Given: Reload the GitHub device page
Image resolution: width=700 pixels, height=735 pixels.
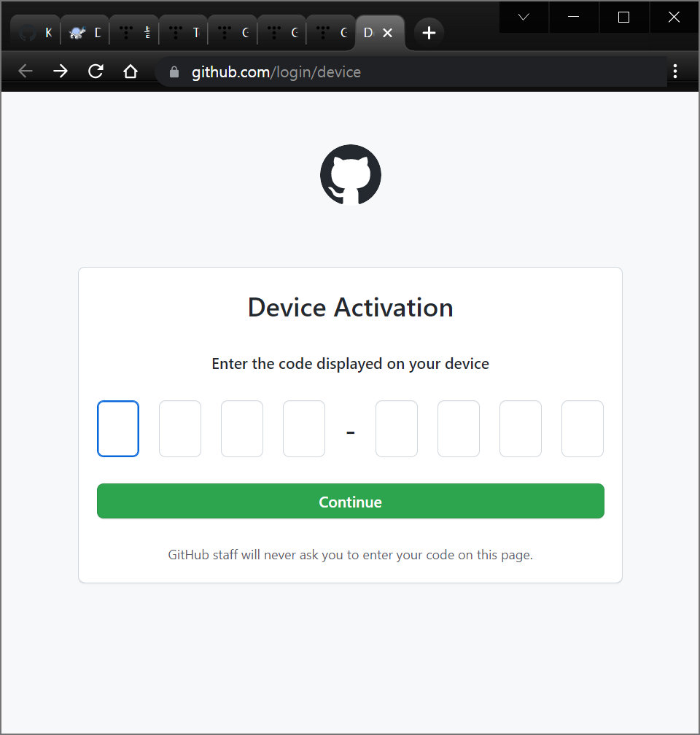Looking at the screenshot, I should click(x=96, y=71).
